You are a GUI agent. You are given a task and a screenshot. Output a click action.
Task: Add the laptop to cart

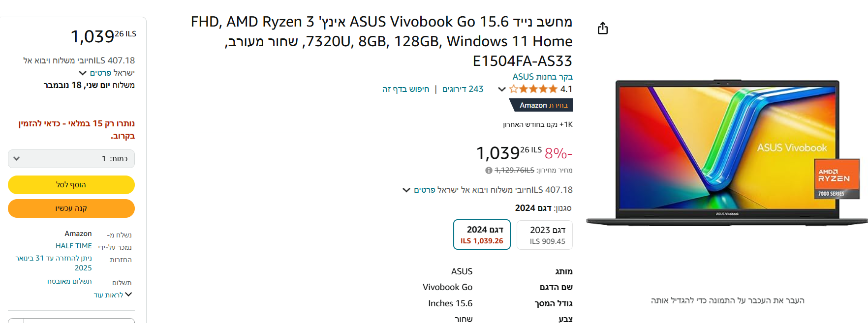(71, 185)
